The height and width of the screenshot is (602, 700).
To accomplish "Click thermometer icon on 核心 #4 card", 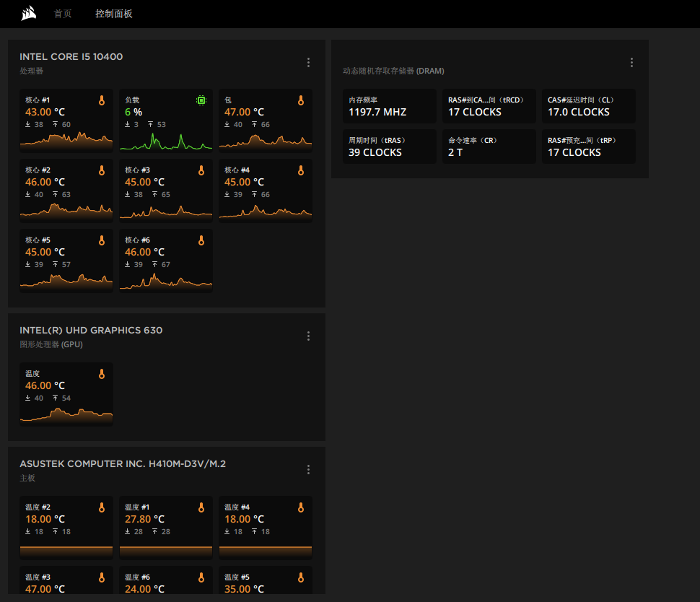I will [x=301, y=170].
